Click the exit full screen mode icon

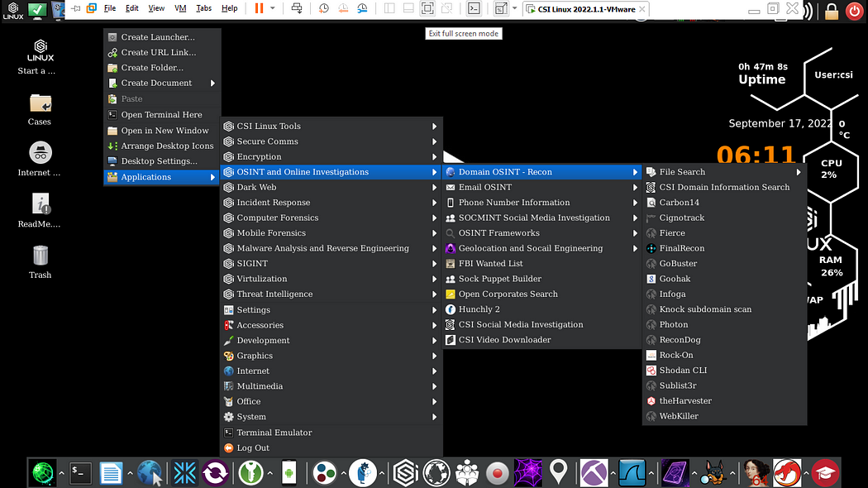click(x=427, y=8)
